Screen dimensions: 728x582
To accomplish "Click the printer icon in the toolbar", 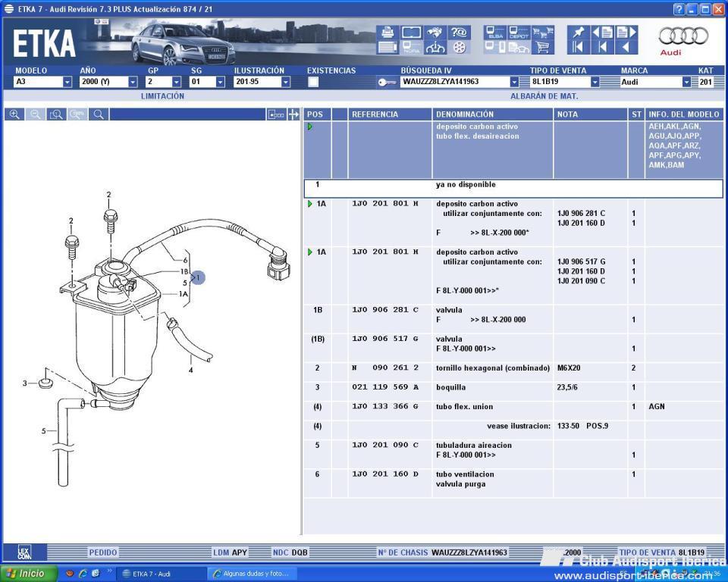I will (388, 32).
